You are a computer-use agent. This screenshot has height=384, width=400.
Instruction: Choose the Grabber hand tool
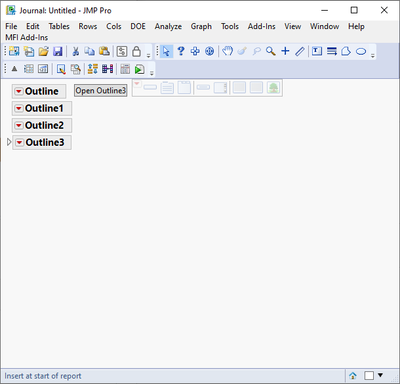tap(227, 51)
